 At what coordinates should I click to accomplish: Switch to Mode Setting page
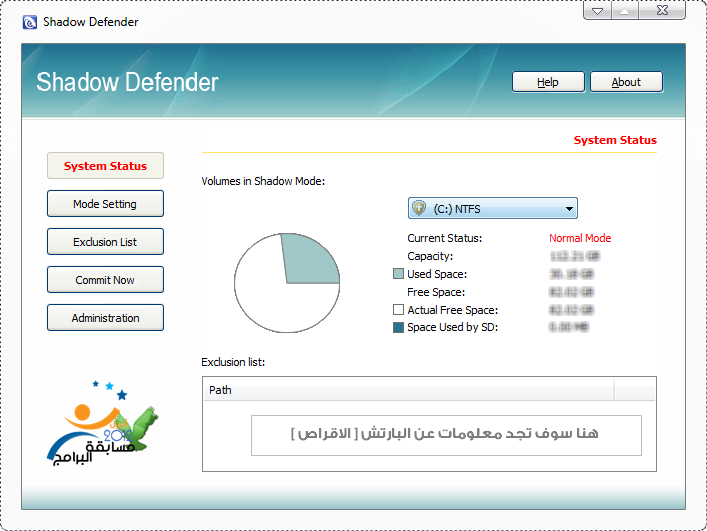105,204
